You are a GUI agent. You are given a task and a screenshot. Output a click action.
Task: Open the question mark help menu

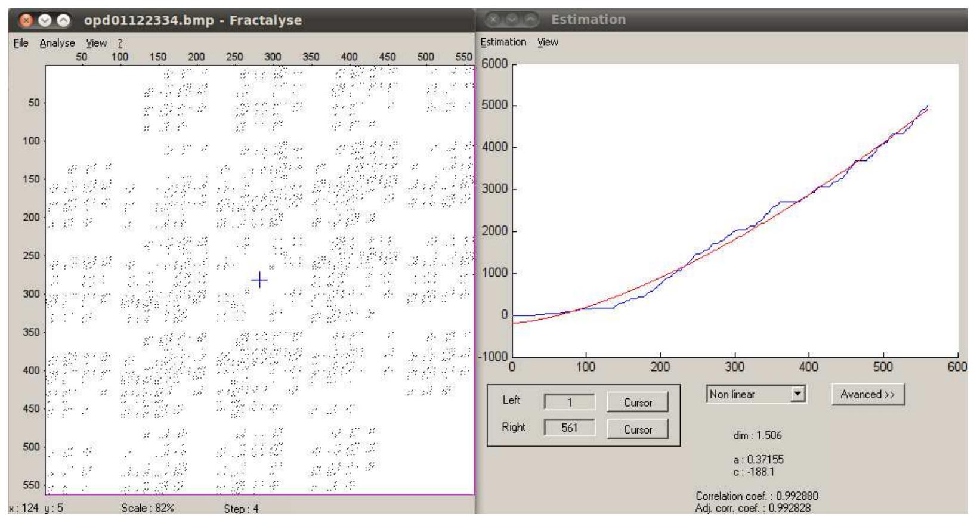point(120,43)
